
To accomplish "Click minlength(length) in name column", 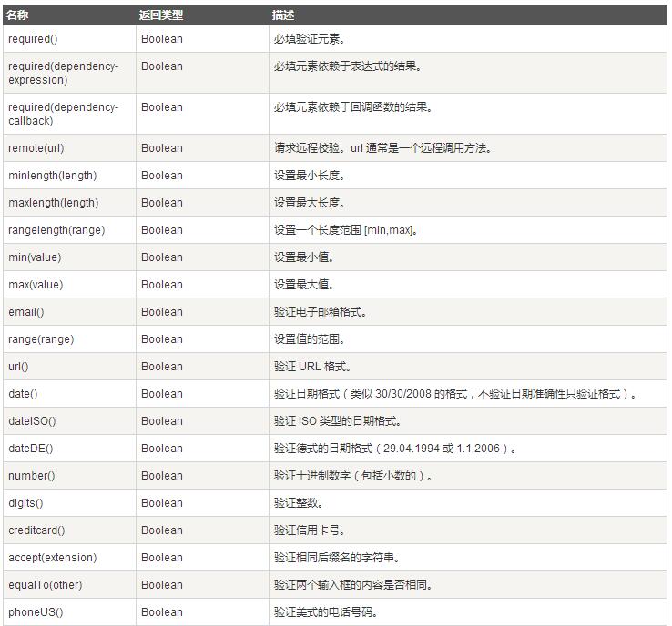I will point(52,176).
